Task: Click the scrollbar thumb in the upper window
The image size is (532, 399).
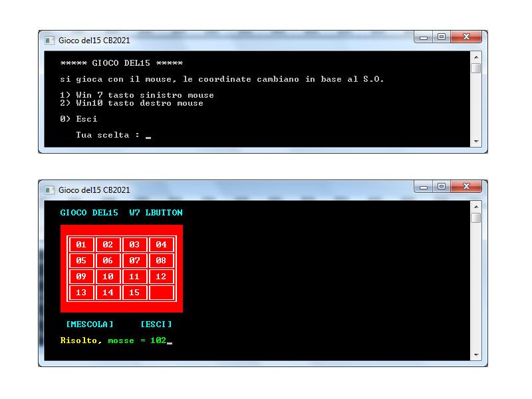Action: (x=476, y=68)
